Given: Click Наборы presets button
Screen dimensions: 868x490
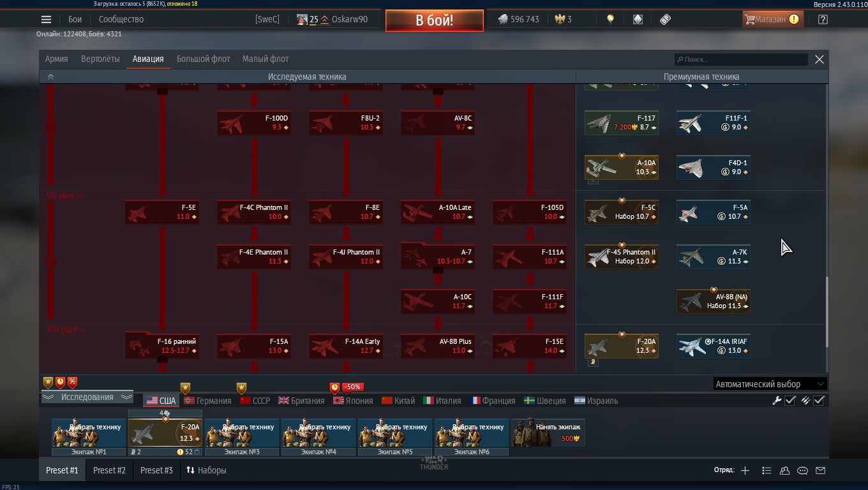Looking at the screenshot, I should pyautogui.click(x=206, y=470).
